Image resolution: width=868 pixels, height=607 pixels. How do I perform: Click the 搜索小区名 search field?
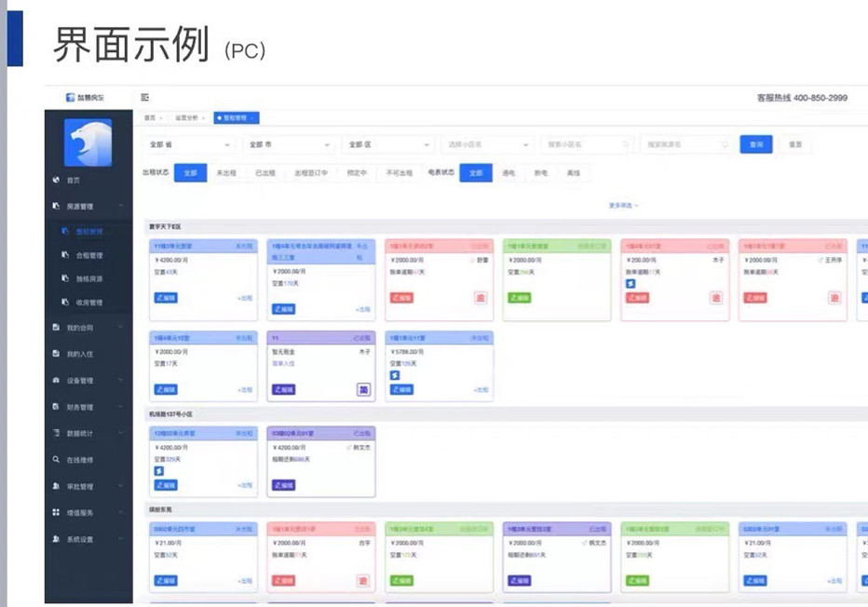(x=587, y=144)
